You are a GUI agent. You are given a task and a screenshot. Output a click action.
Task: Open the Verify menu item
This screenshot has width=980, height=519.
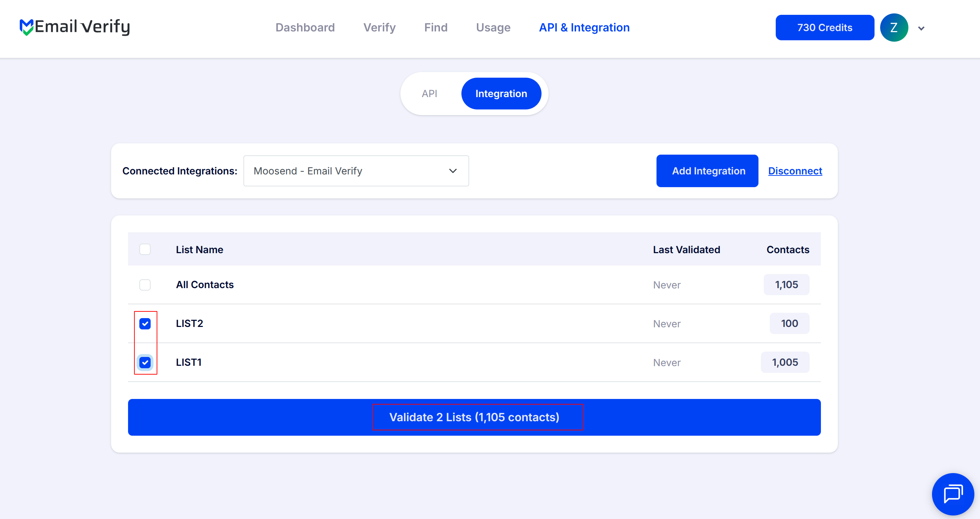pos(379,28)
